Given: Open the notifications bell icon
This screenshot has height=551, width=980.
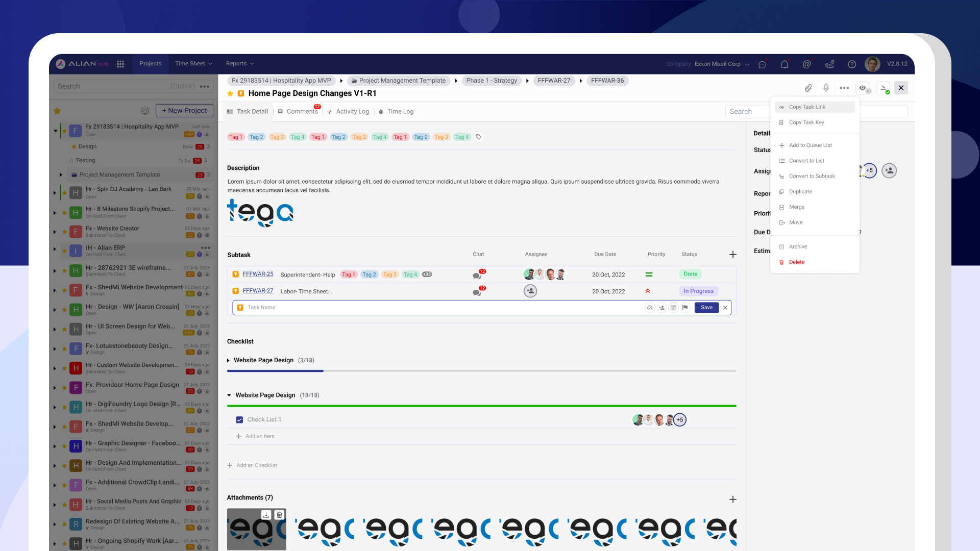Looking at the screenshot, I should point(785,64).
